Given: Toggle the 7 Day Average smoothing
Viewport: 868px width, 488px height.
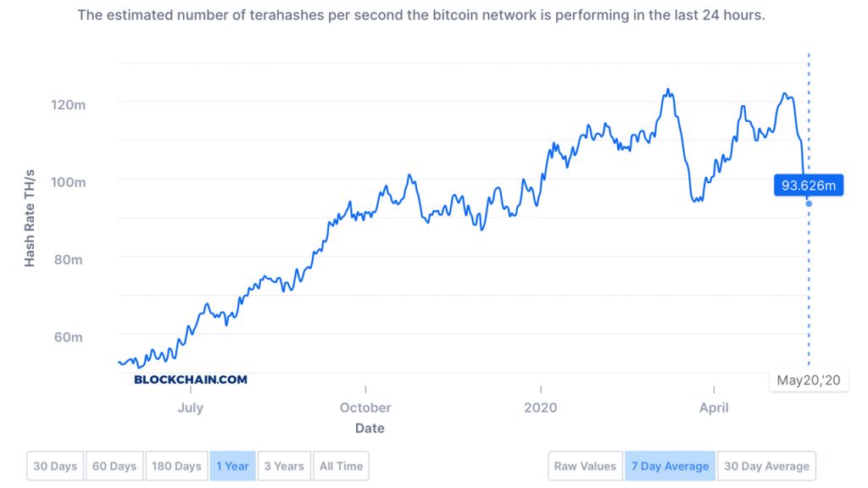Looking at the screenshot, I should [x=670, y=465].
